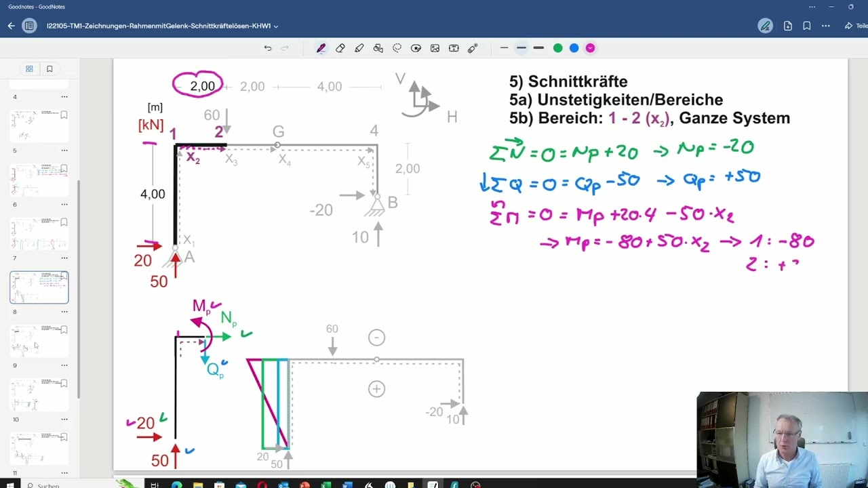
Task: Select the Text box tool
Action: 454,48
